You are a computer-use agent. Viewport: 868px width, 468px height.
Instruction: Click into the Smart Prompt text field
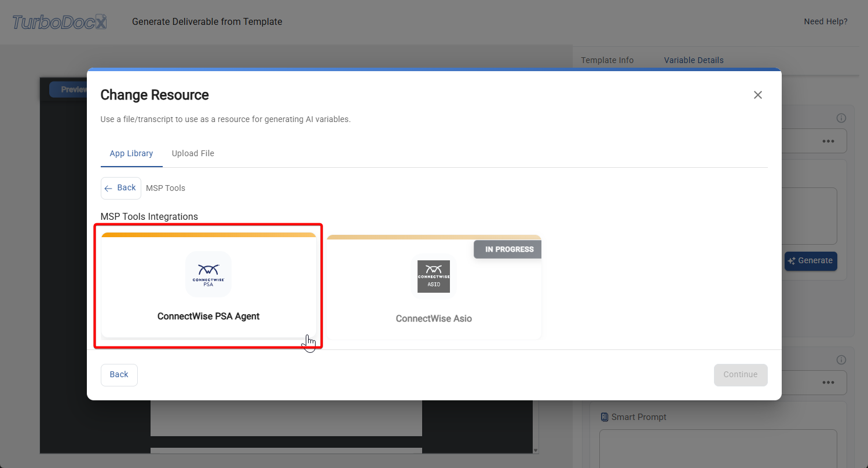click(x=718, y=448)
